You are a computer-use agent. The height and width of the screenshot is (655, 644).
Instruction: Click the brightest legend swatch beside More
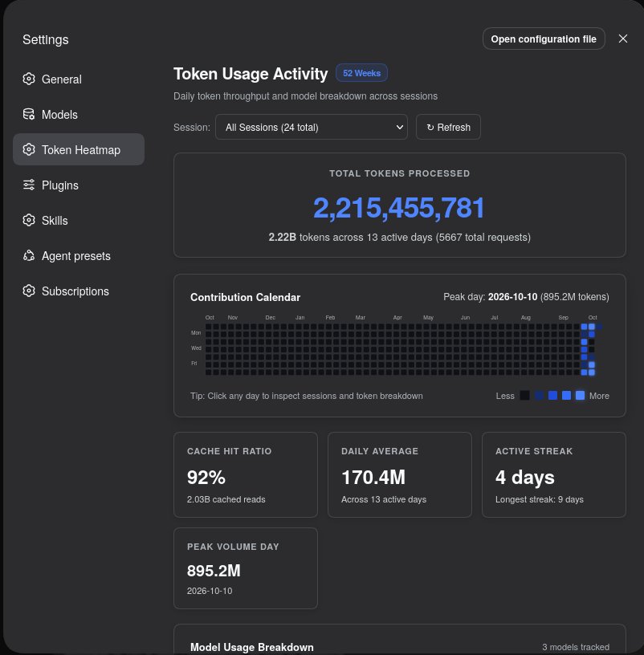tap(580, 395)
